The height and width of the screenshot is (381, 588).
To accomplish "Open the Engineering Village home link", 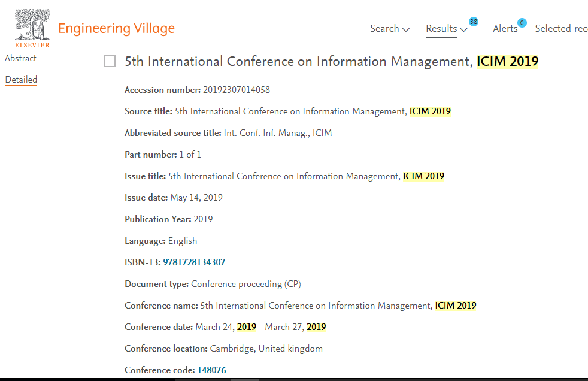I will (x=117, y=29).
